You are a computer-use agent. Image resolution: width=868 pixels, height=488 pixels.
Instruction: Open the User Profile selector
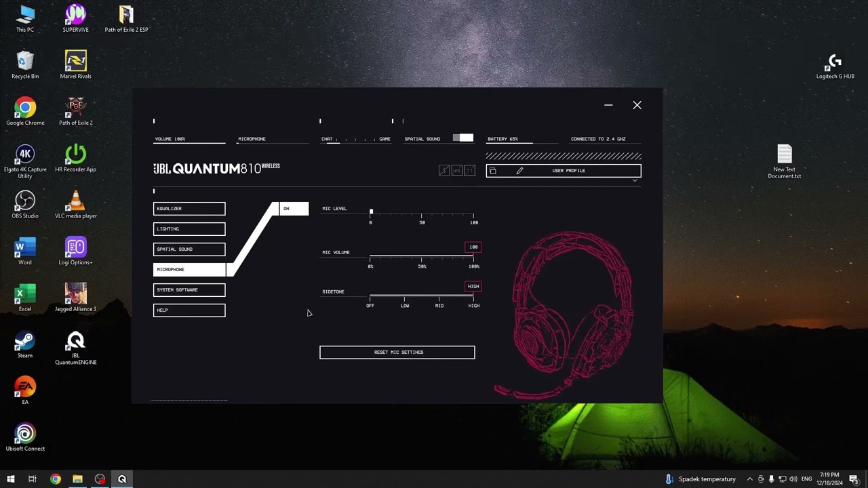pos(564,171)
